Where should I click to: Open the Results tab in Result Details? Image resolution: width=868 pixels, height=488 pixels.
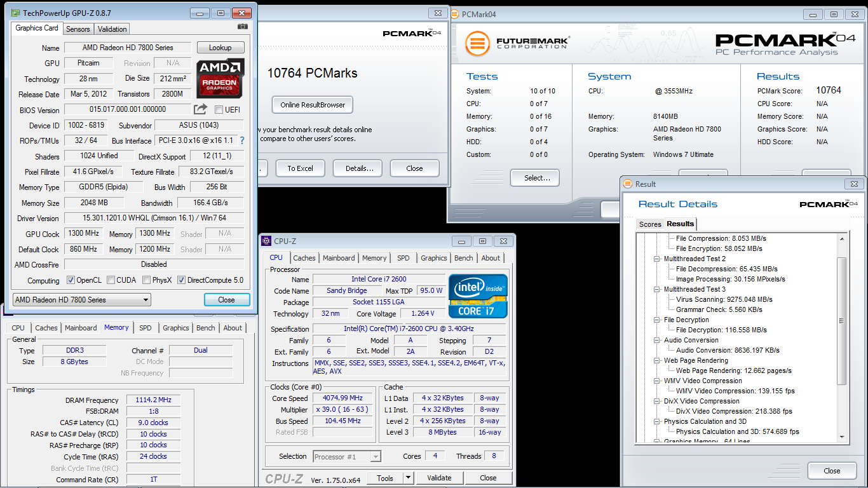click(x=680, y=224)
